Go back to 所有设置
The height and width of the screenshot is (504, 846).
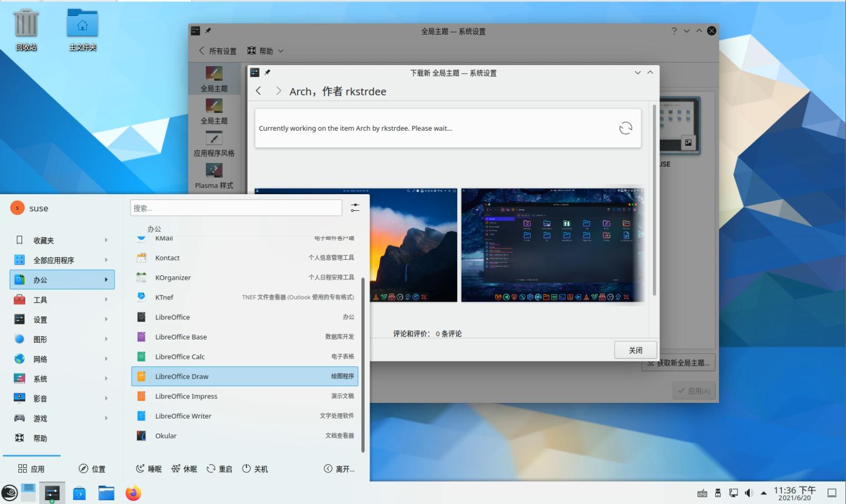click(x=217, y=51)
